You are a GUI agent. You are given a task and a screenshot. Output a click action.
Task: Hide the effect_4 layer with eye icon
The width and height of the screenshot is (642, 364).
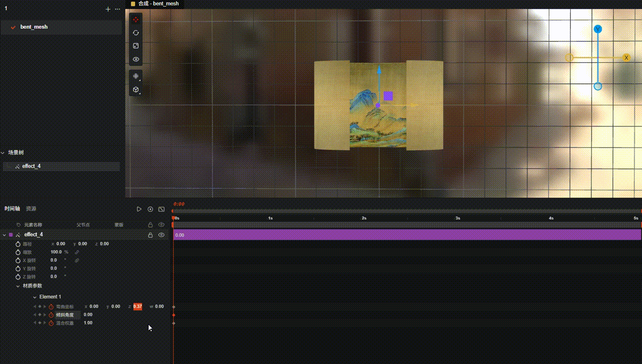coord(161,235)
